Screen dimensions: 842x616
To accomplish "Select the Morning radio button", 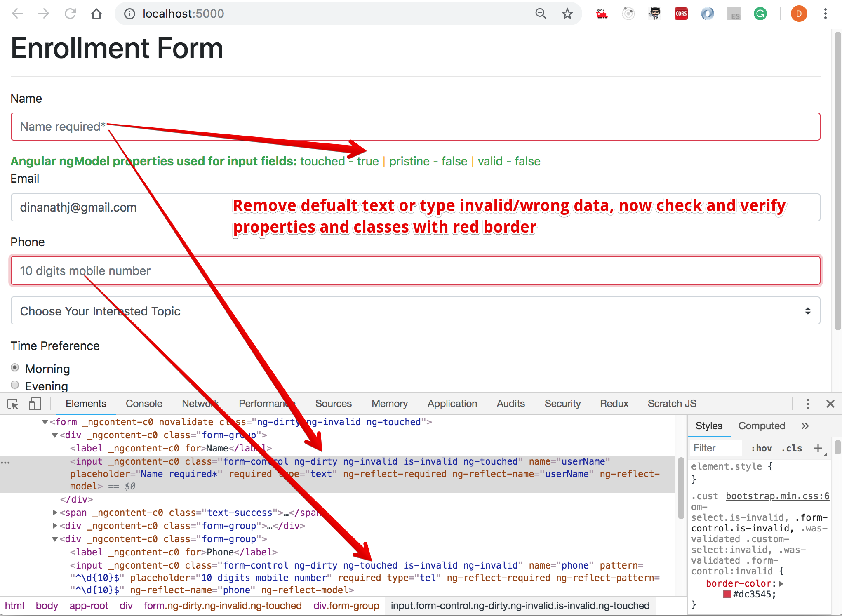I will pyautogui.click(x=15, y=367).
